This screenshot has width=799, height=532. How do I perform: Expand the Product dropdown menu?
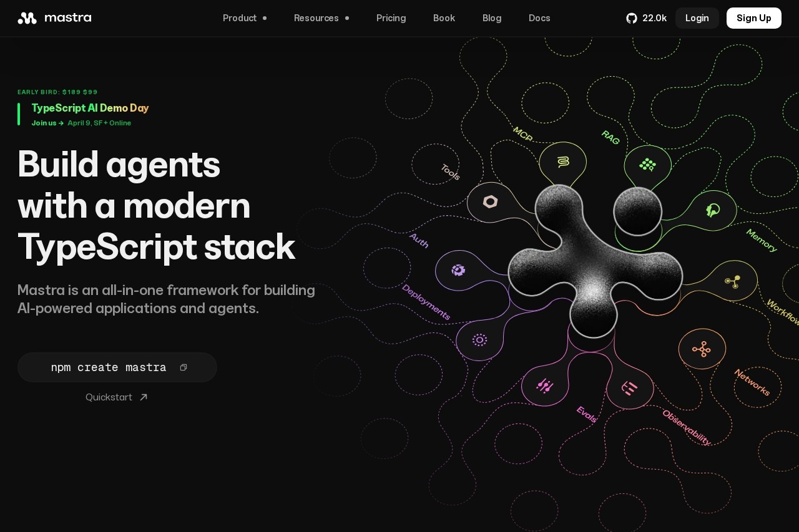tap(245, 18)
